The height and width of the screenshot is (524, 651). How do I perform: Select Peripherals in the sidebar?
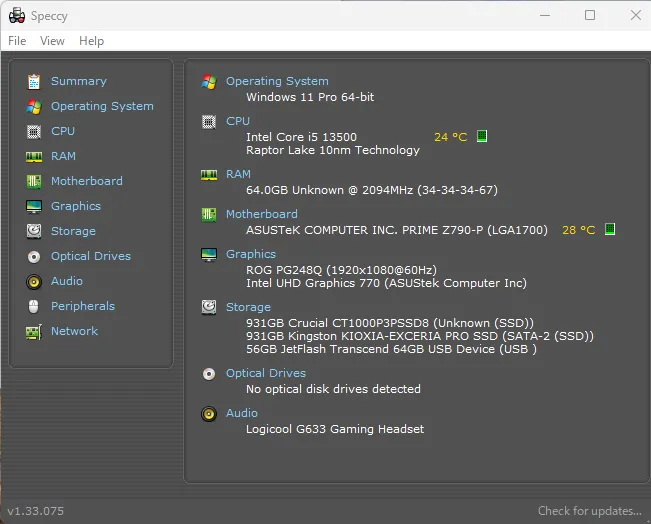tap(83, 306)
